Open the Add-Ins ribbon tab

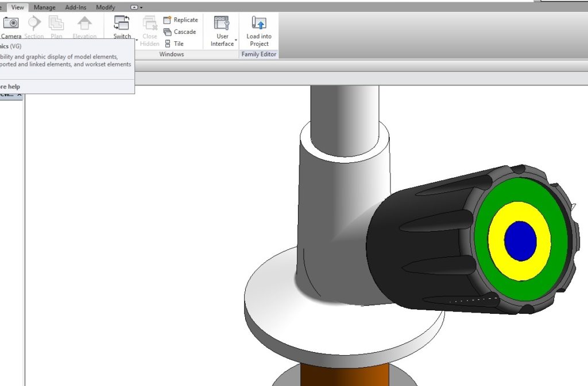75,7
